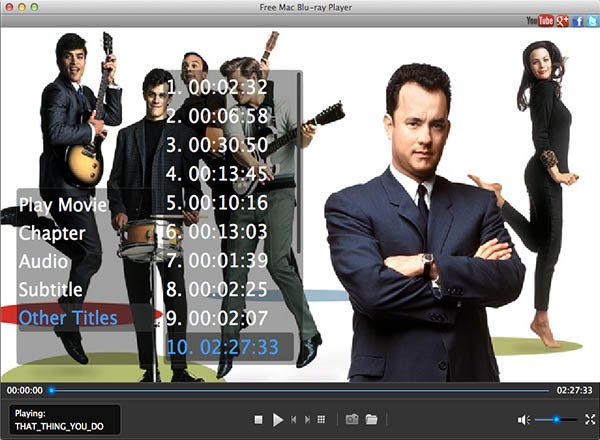This screenshot has height=440, width=600.
Task: Start playback with the play button
Action: tap(278, 420)
